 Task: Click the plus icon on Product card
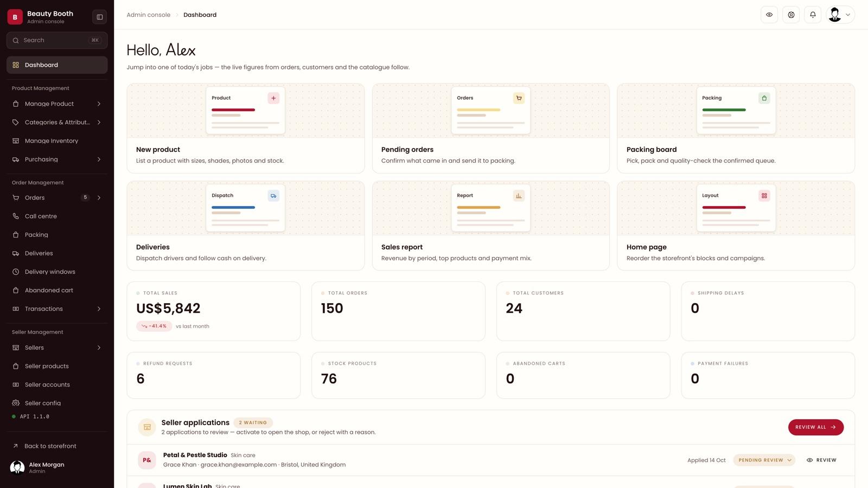(x=273, y=98)
